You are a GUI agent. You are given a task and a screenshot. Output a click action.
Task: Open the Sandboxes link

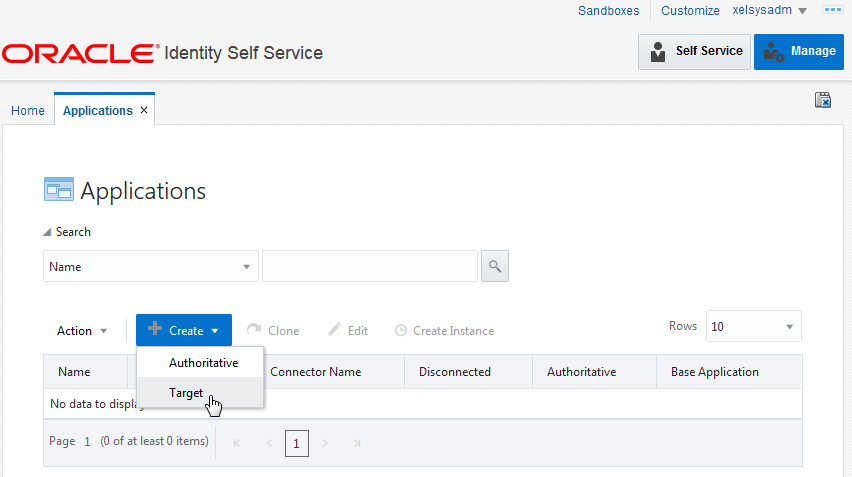pyautogui.click(x=609, y=10)
